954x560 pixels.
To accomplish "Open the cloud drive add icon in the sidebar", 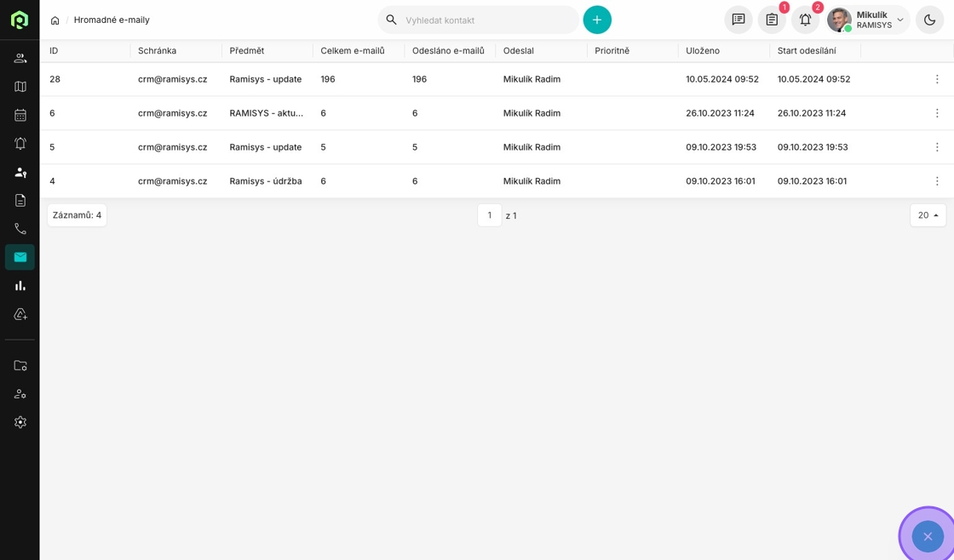I will tap(20, 314).
